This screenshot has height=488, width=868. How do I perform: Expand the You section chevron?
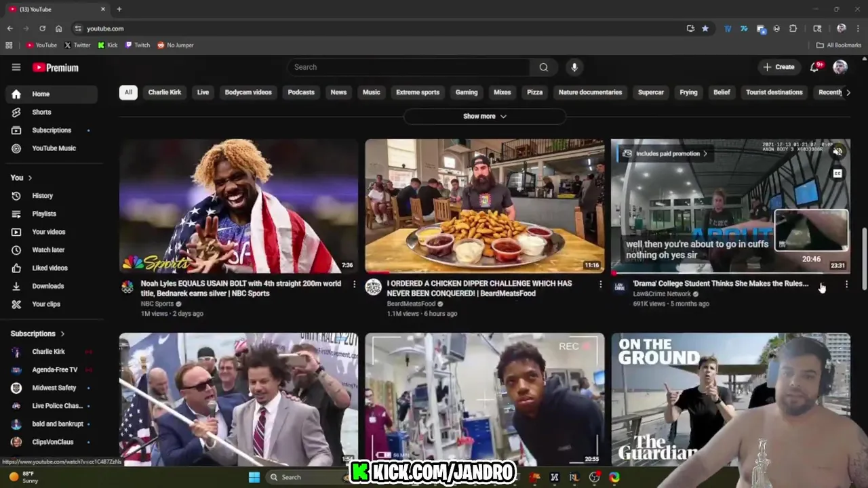pos(30,178)
